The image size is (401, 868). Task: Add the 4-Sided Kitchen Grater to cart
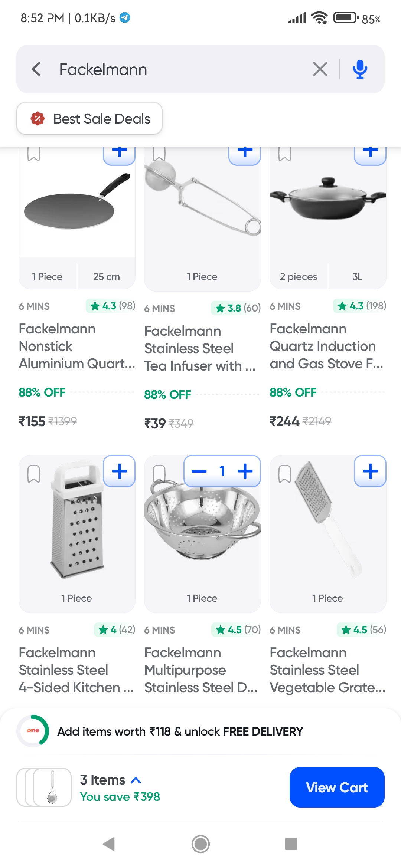click(x=119, y=470)
